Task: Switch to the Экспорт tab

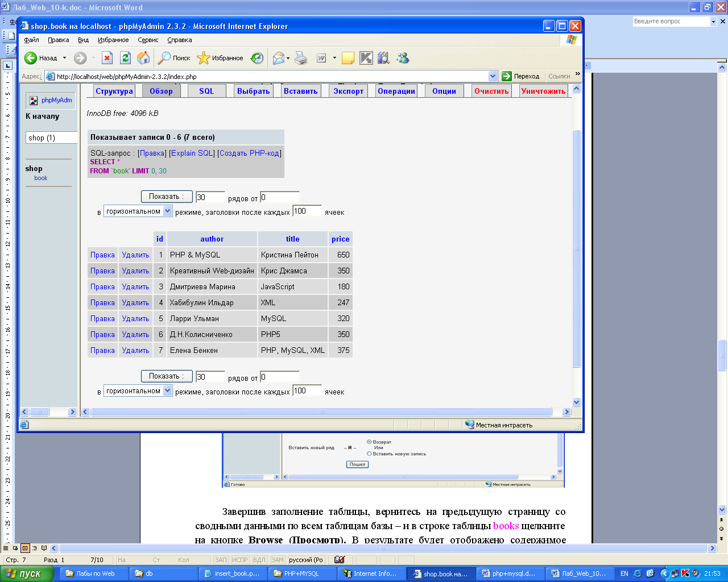Action: tap(349, 91)
